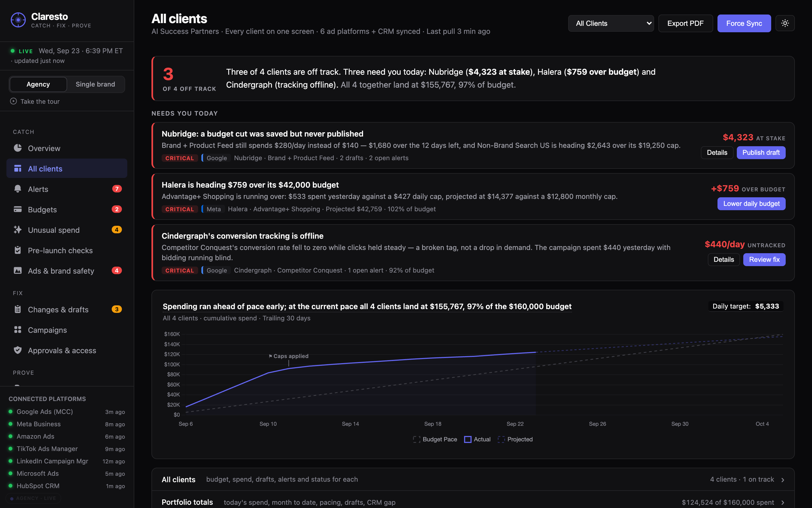Expand the All clients section chevron
The width and height of the screenshot is (812, 508).
782,480
